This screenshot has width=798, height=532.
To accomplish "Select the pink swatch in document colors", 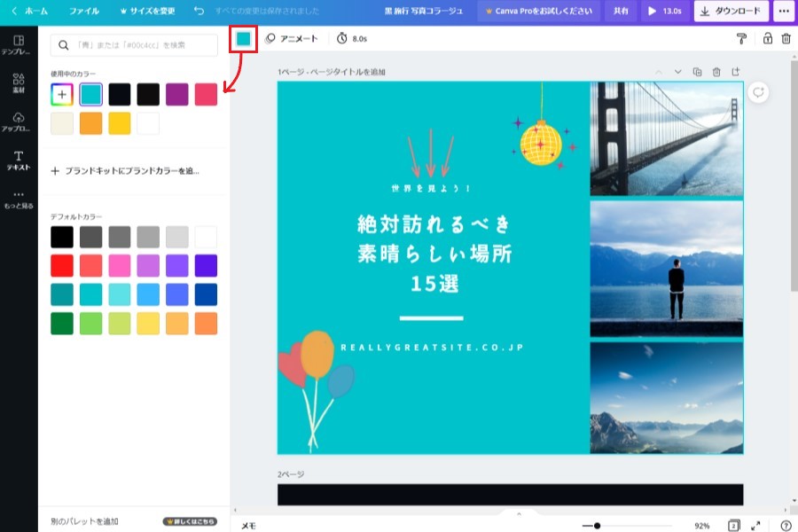I will coord(206,94).
